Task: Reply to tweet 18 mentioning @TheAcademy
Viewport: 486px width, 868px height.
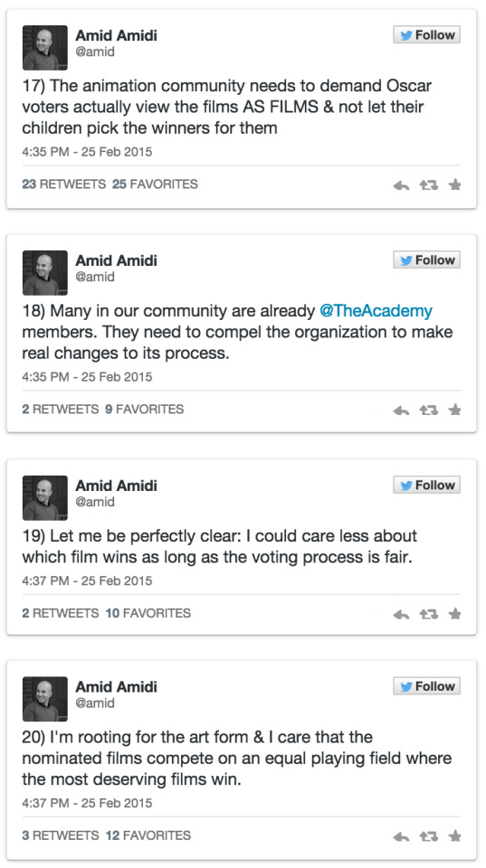Action: (401, 410)
